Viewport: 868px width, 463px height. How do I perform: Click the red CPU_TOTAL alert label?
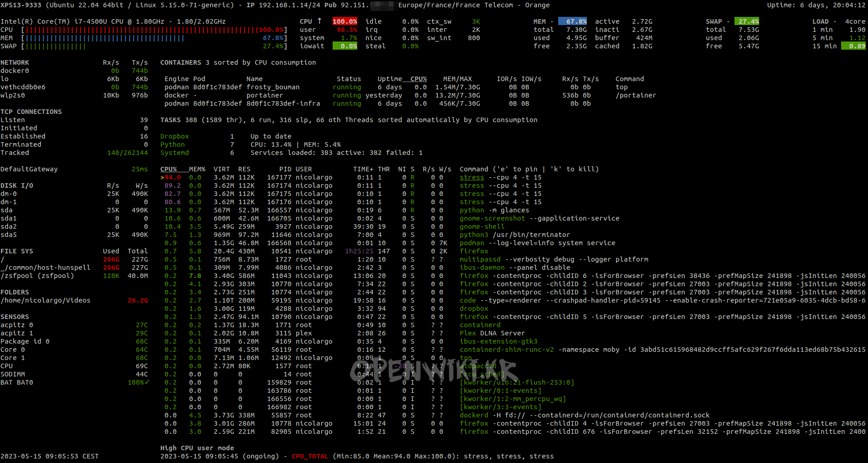coord(310,456)
